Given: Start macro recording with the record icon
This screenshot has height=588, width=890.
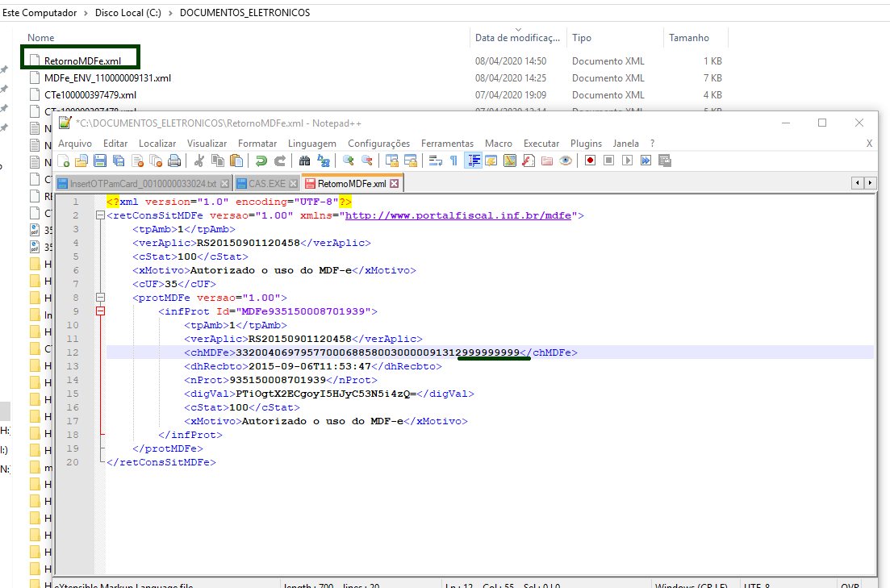Looking at the screenshot, I should 590,161.
